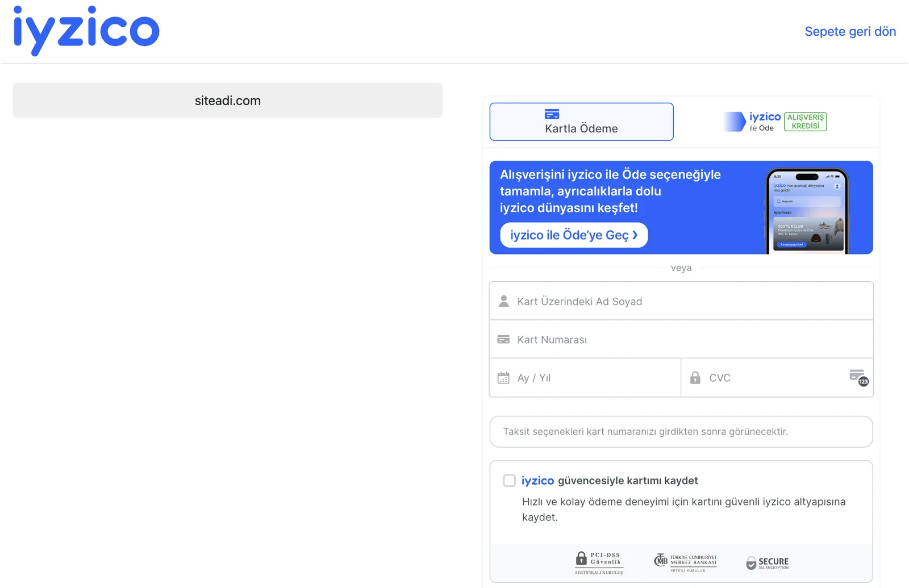
Task: Focus the Ay / Yıl expiry field
Action: point(585,378)
